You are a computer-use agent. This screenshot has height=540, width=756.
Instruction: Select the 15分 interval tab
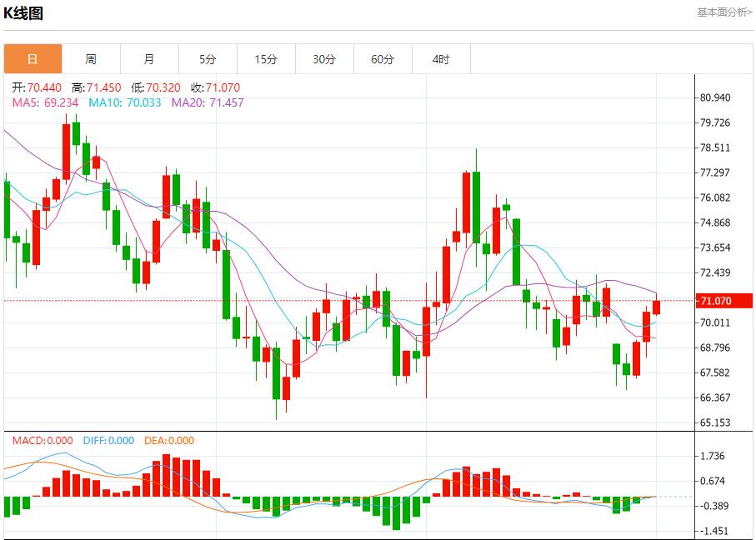point(266,59)
